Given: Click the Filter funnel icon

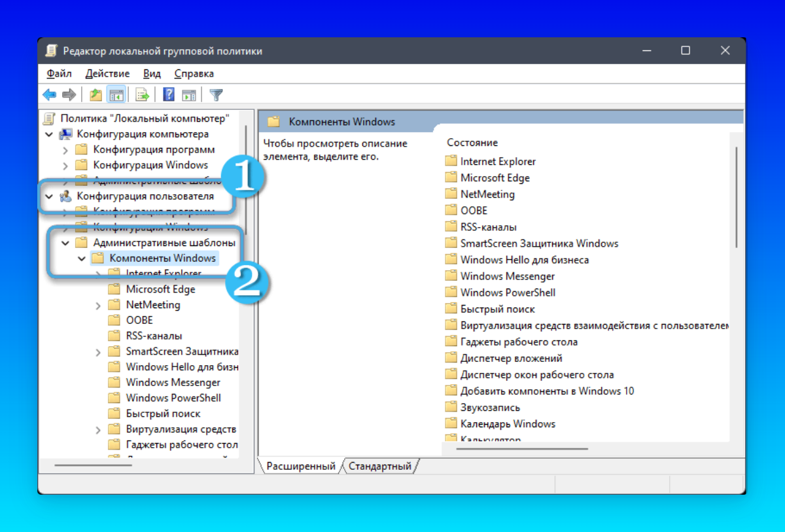Looking at the screenshot, I should 216,95.
